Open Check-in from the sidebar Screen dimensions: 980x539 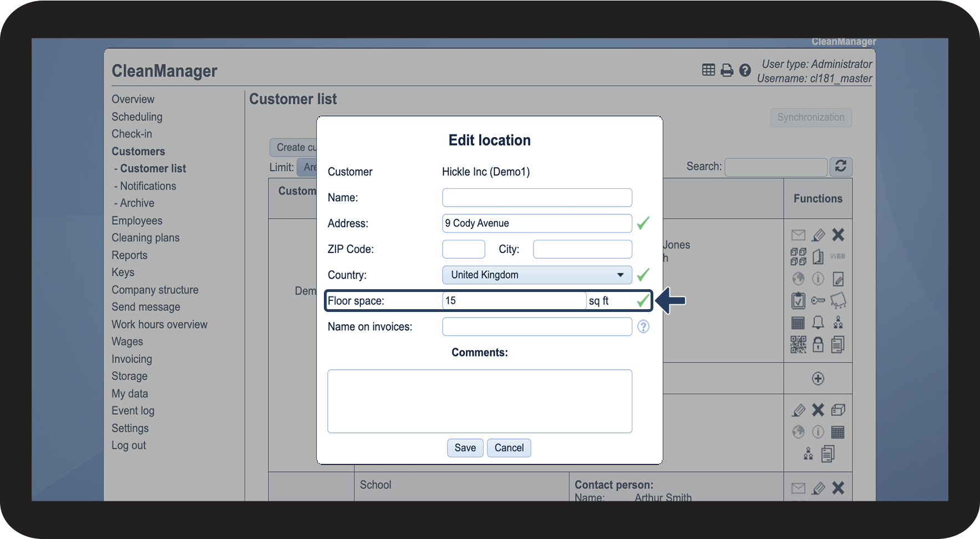pos(131,134)
